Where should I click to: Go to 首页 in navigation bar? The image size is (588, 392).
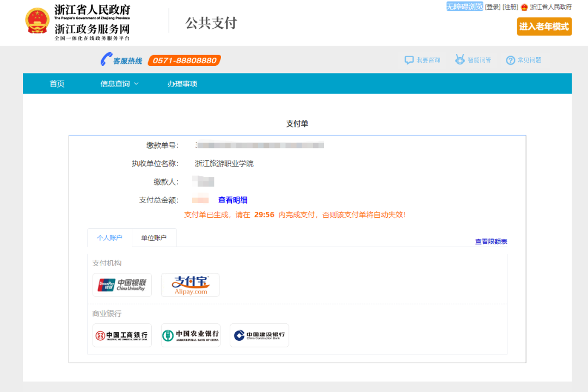click(x=57, y=84)
